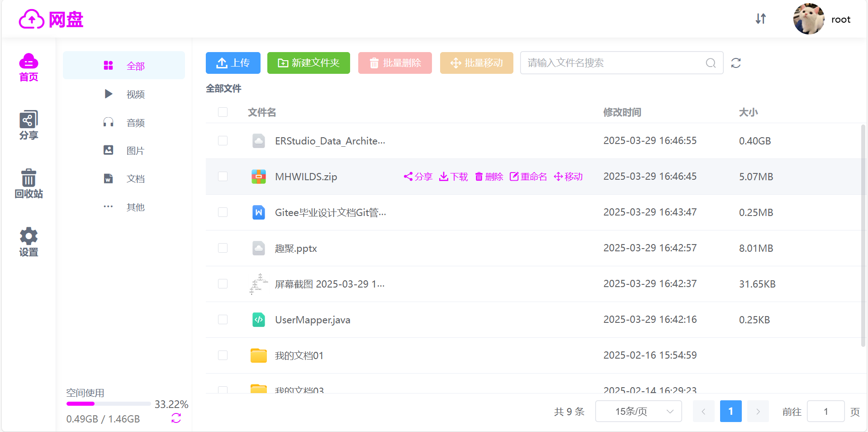Click the root user avatar

click(808, 19)
